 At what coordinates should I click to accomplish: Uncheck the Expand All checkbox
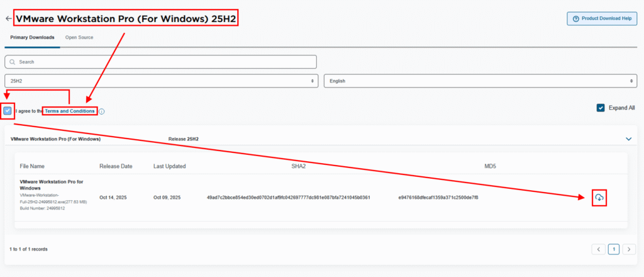[x=601, y=108]
